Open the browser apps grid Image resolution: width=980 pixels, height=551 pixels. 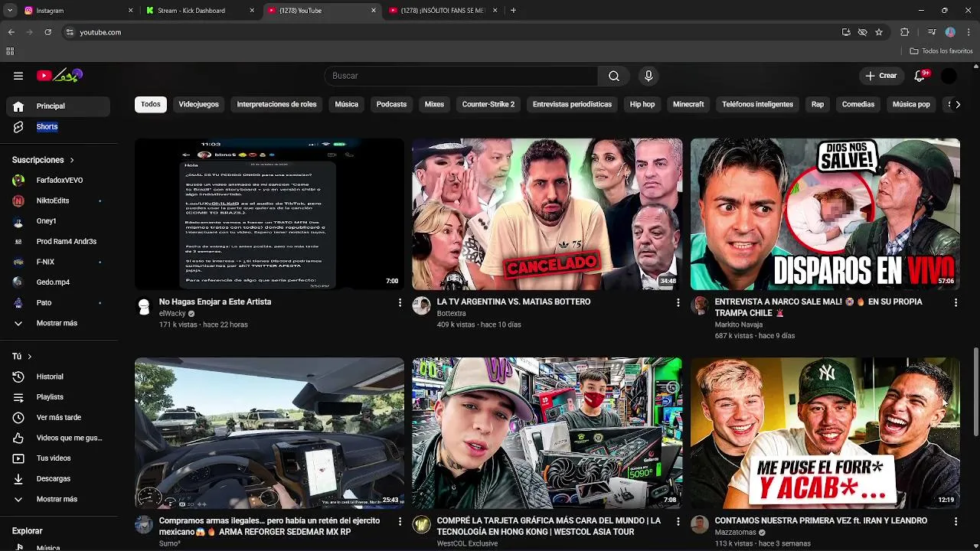pyautogui.click(x=10, y=51)
